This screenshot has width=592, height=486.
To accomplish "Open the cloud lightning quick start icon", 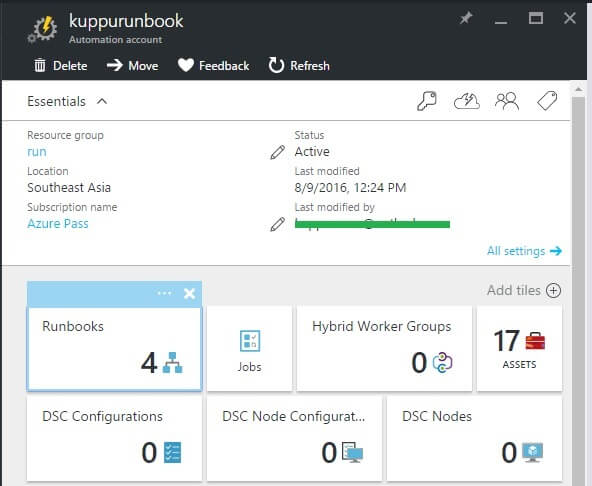I will [x=467, y=101].
